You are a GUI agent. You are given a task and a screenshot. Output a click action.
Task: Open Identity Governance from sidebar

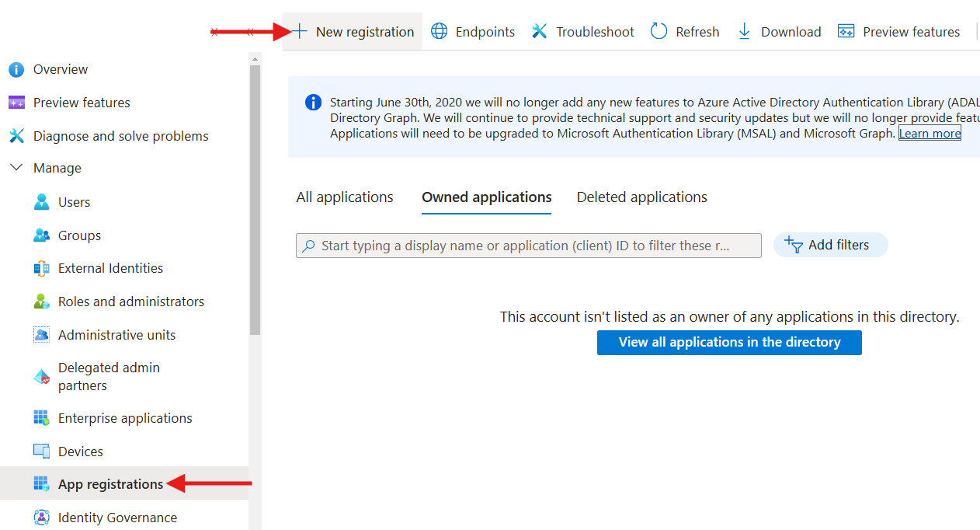[116, 518]
